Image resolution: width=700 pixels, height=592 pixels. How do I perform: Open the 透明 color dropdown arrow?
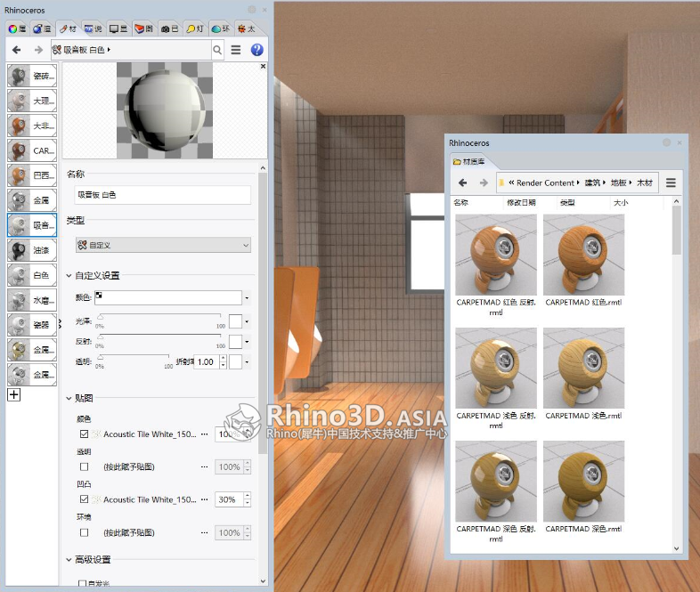coord(247,361)
